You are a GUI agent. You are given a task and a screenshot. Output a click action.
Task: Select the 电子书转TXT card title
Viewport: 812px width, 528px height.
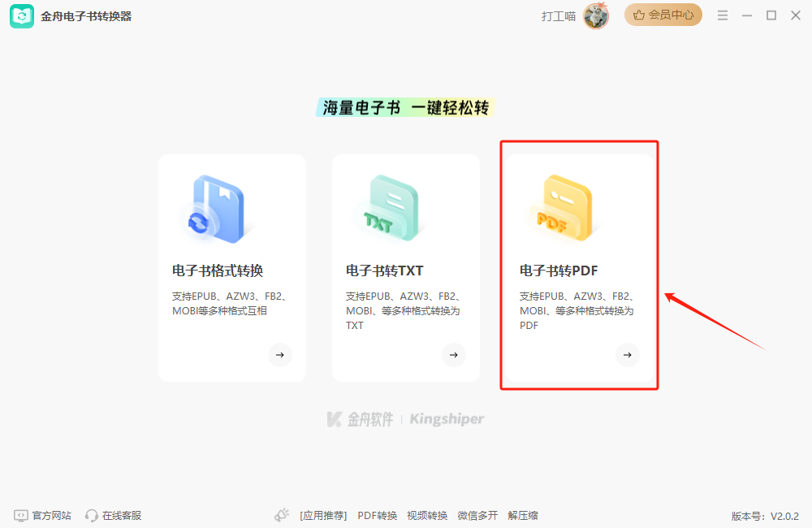tap(384, 270)
